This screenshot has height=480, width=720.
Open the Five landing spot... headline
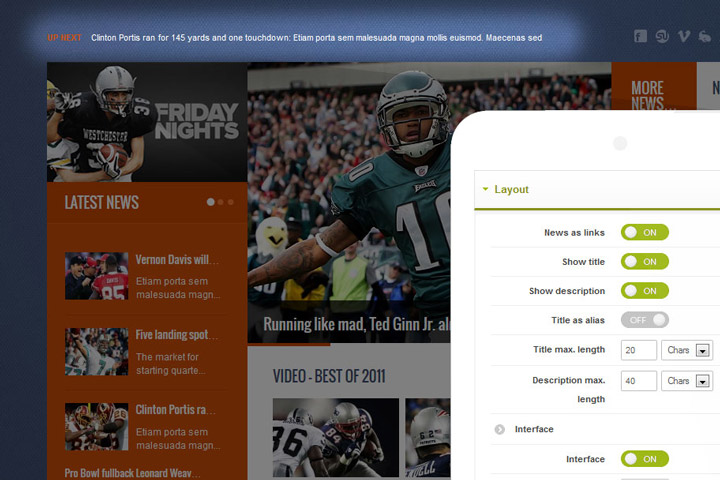click(x=177, y=334)
